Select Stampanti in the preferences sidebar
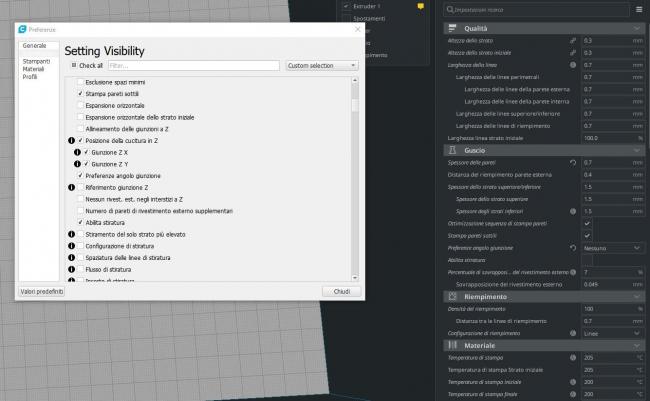650x401 pixels. 36,61
